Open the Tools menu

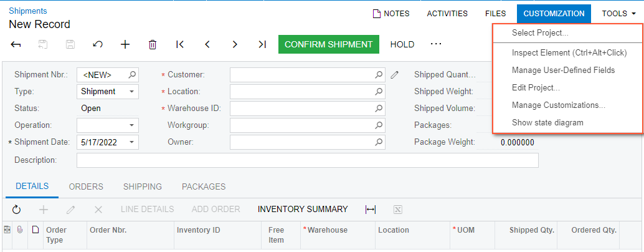click(x=618, y=13)
